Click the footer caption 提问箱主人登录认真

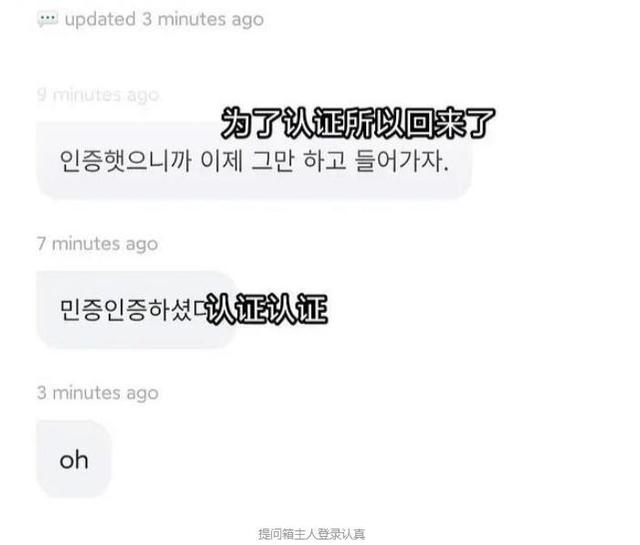[x=312, y=534]
